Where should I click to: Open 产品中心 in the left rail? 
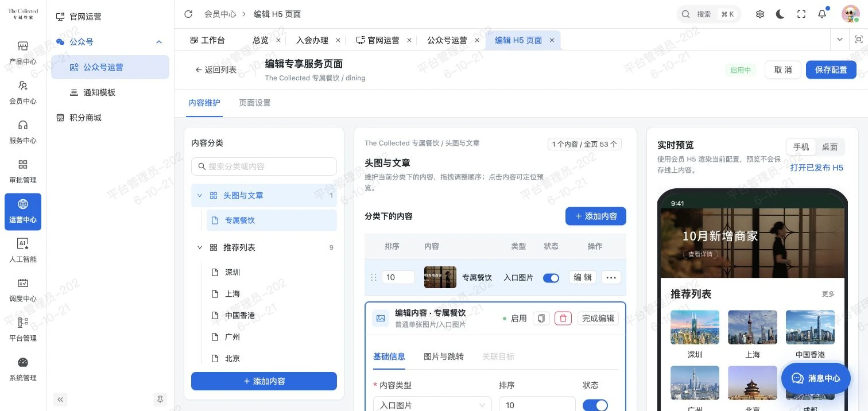pyautogui.click(x=23, y=53)
